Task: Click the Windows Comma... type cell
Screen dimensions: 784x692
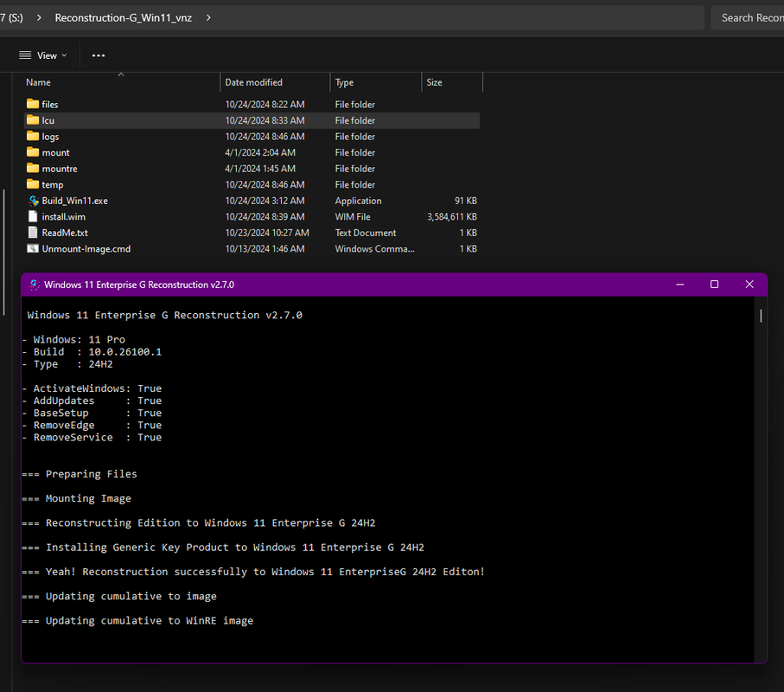Action: (374, 248)
